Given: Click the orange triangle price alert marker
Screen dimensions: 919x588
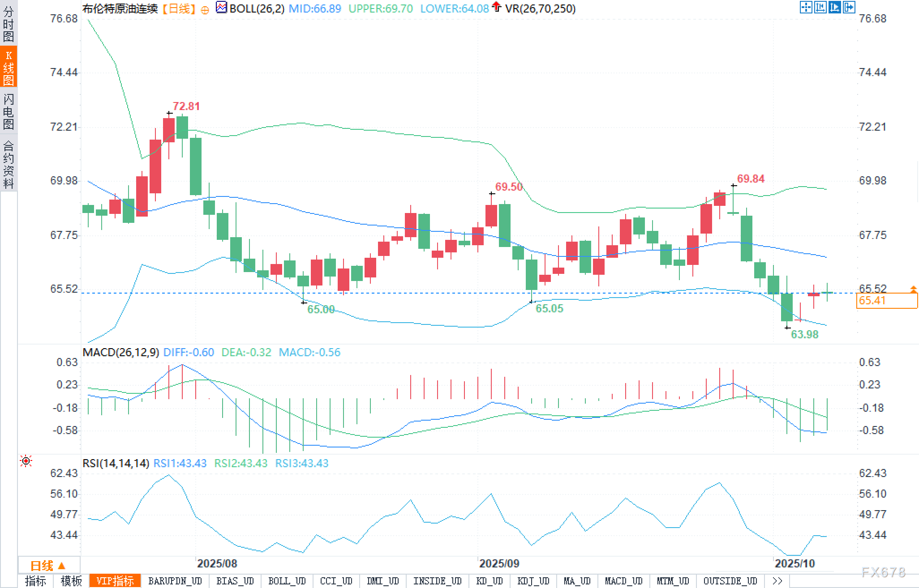Looking at the screenshot, I should [913, 290].
